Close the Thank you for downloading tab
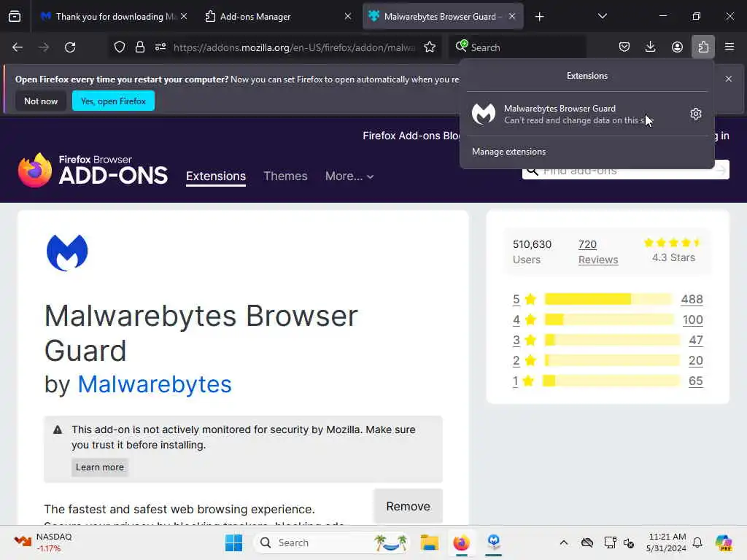This screenshot has height=560, width=747. click(x=184, y=17)
